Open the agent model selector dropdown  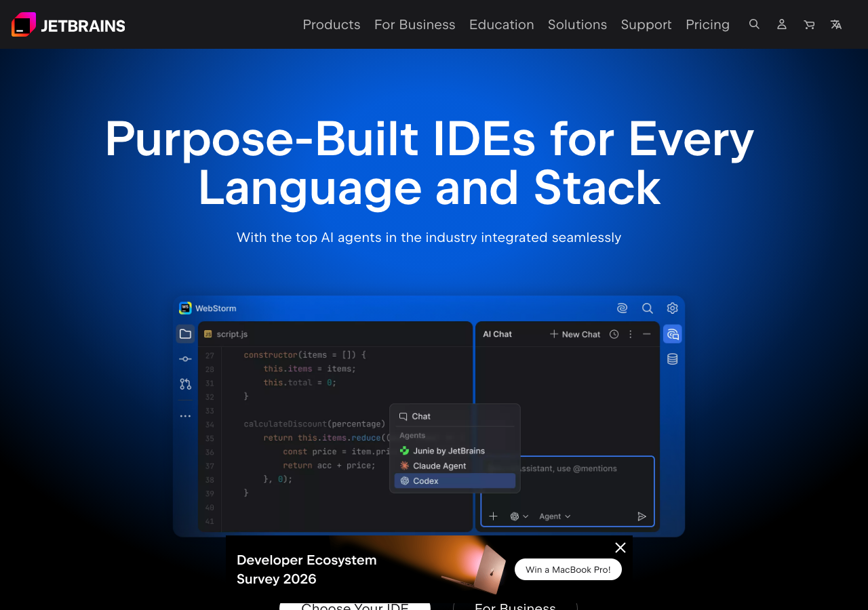tap(519, 516)
